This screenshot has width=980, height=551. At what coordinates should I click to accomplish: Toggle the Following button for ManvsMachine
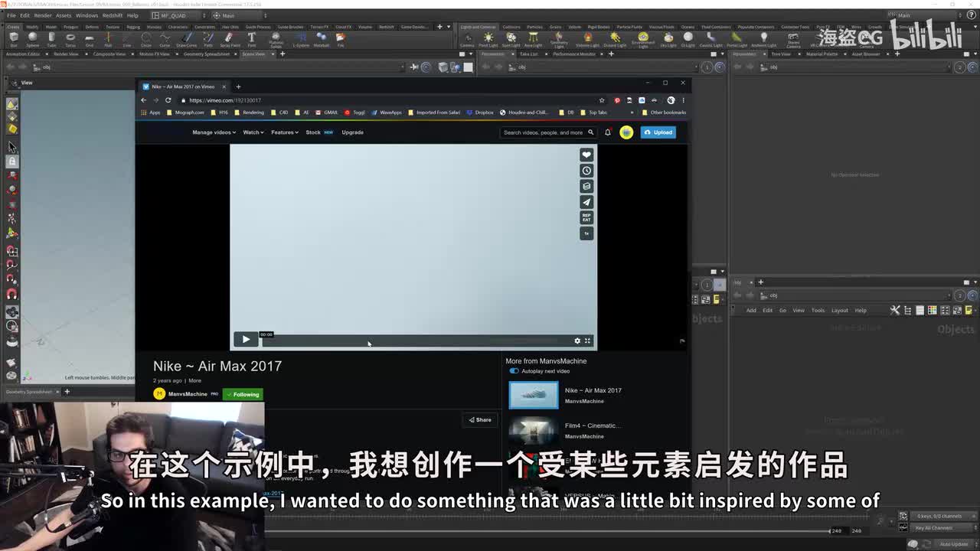coord(243,394)
